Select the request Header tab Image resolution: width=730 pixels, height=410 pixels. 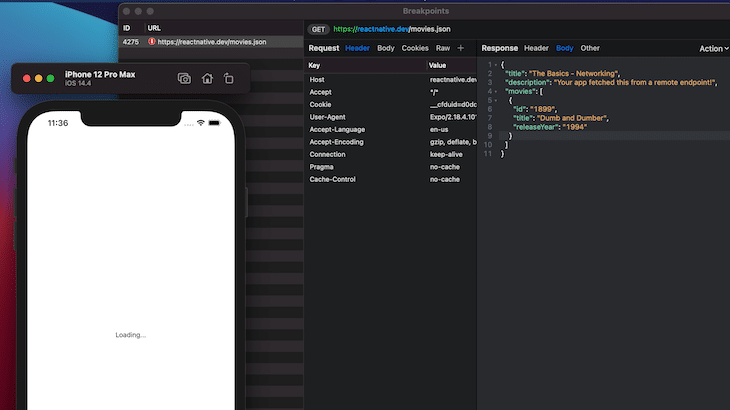[x=357, y=48]
